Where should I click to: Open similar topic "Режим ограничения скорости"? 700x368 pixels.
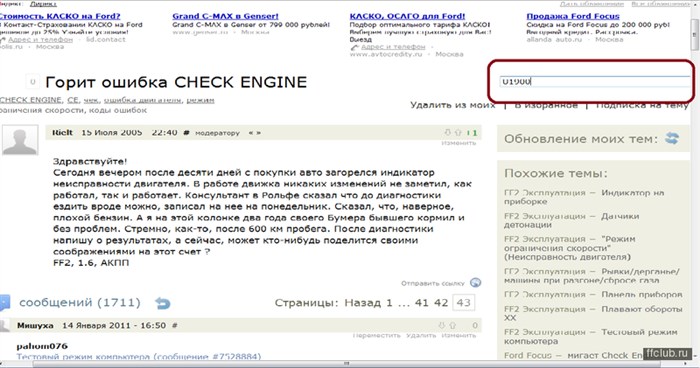(x=570, y=248)
